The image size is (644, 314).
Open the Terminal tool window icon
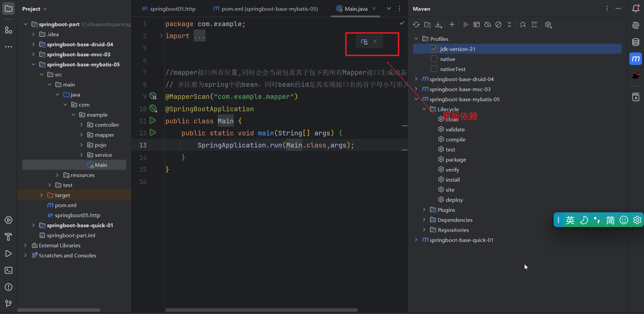pos(8,270)
